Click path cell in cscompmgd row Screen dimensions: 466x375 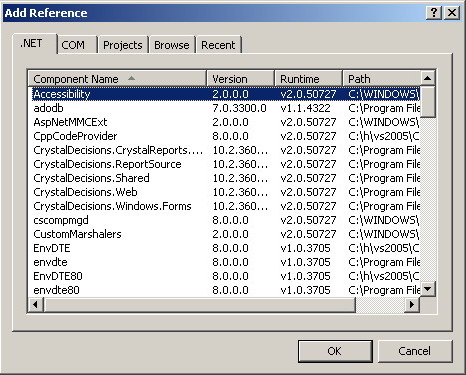384,220
